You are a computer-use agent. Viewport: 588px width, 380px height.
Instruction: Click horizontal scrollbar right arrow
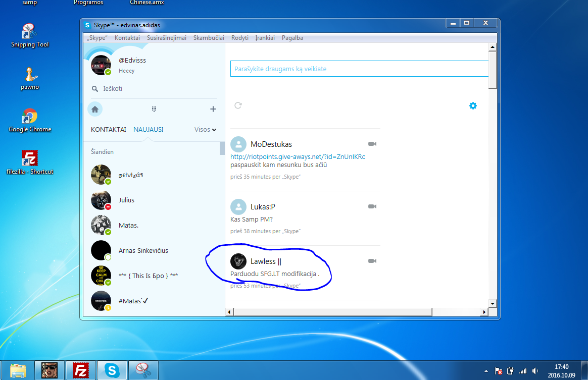pos(484,312)
